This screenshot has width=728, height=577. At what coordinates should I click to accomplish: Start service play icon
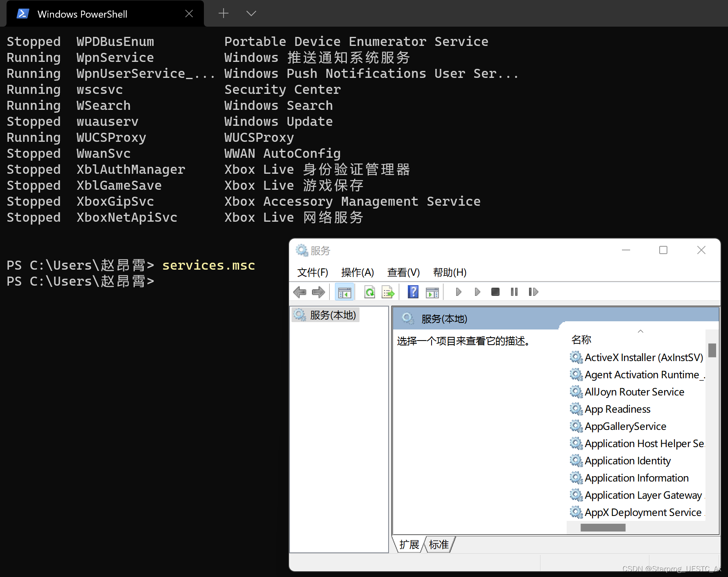459,292
